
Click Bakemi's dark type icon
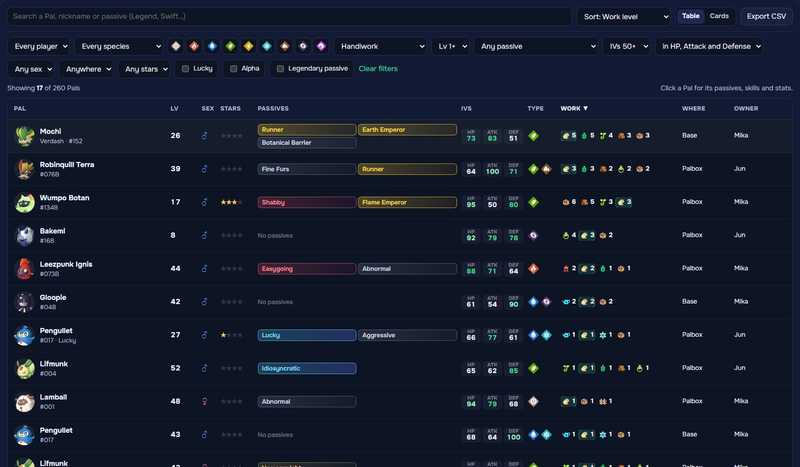point(533,235)
